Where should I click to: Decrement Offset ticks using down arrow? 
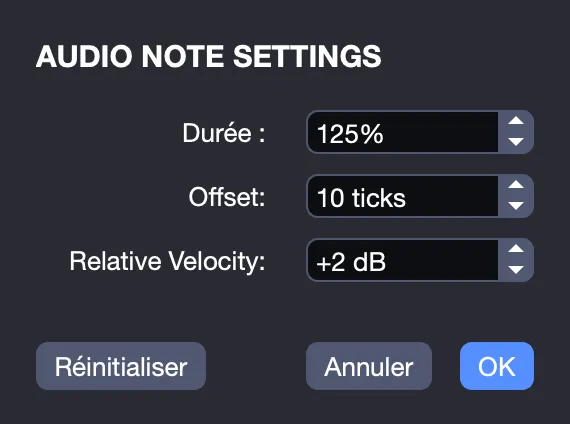pos(516,206)
